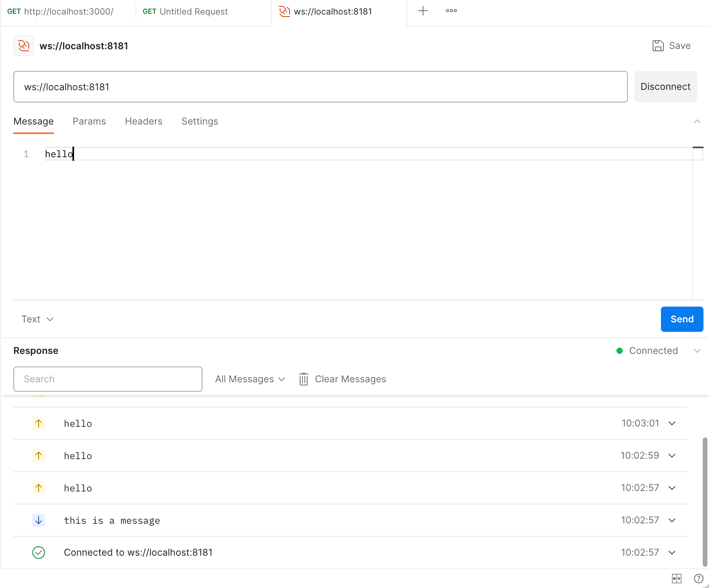
Task: Open the Message tab
Action: pyautogui.click(x=33, y=121)
